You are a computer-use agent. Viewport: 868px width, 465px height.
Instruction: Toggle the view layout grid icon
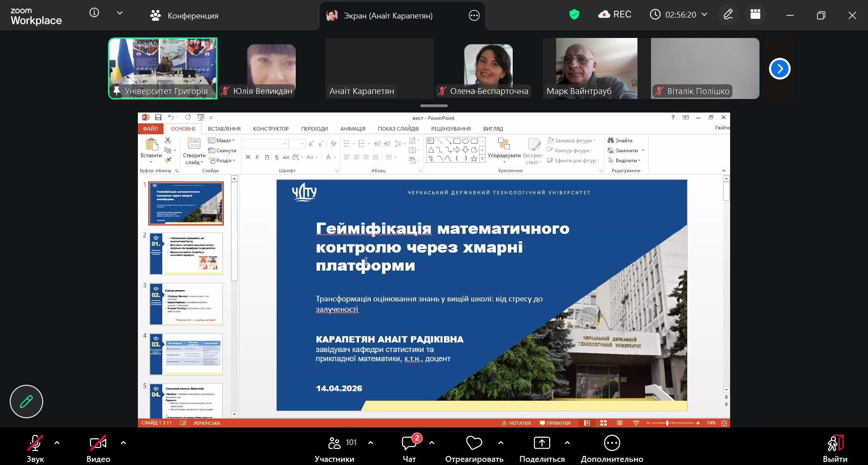point(755,15)
